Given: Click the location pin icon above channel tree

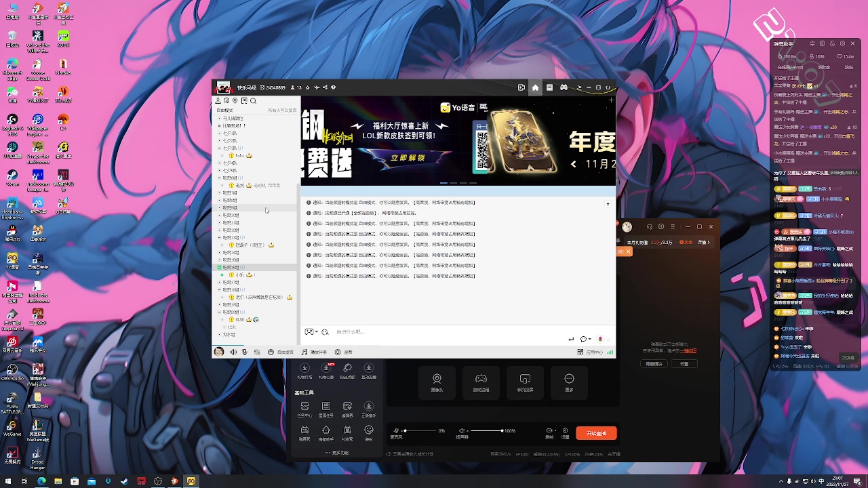Looking at the screenshot, I should [x=235, y=101].
